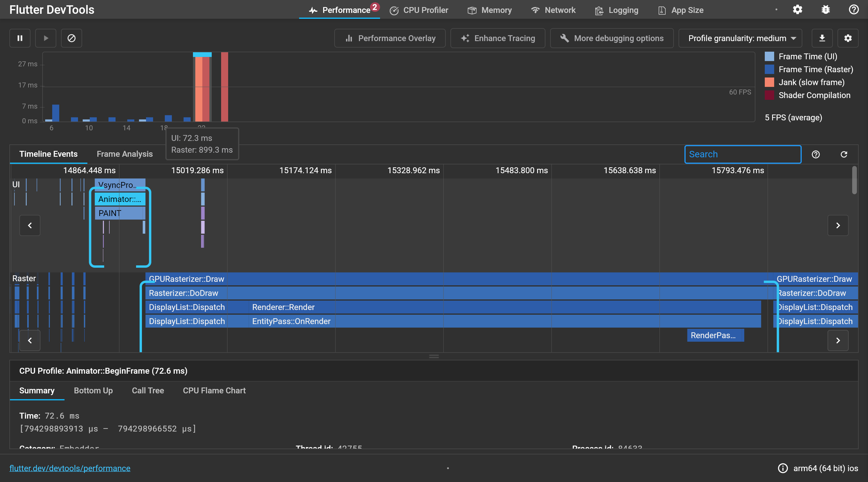Open performance settings gear in toolbar

848,38
